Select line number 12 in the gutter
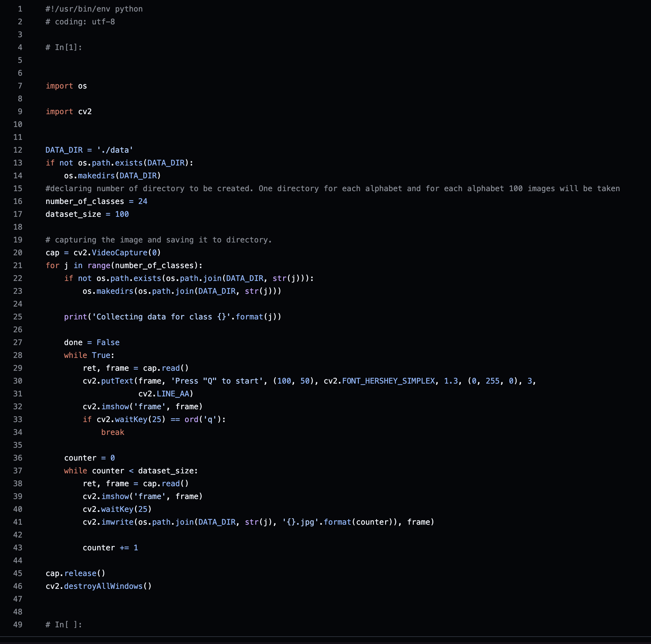 point(18,150)
